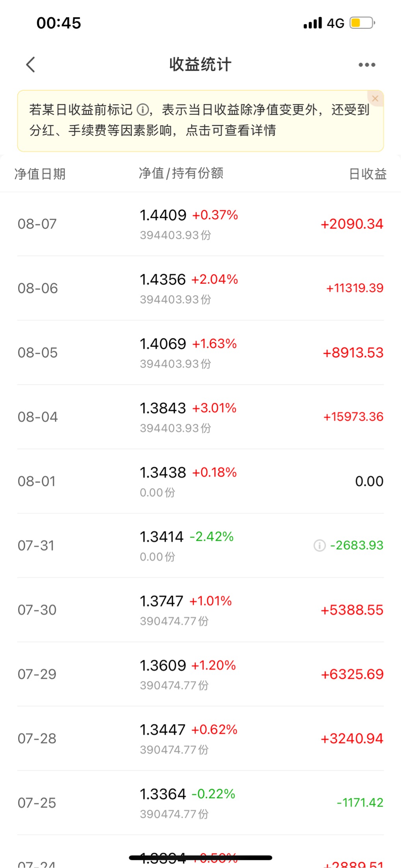This screenshot has width=401, height=868.
Task: Tap the back arrow icon
Action: click(x=31, y=65)
